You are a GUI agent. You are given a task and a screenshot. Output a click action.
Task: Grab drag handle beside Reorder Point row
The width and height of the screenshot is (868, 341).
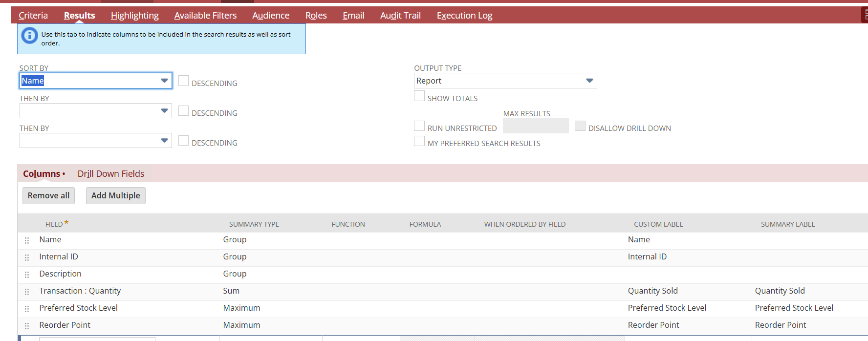coord(27,326)
